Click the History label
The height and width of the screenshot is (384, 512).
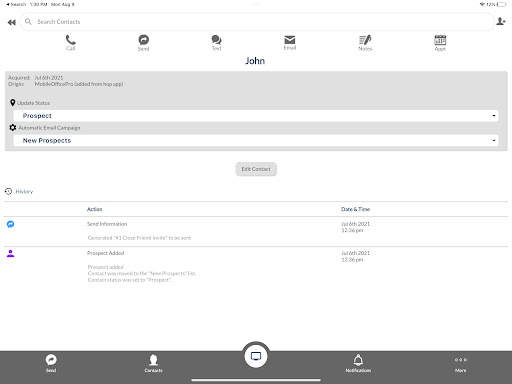[24, 191]
